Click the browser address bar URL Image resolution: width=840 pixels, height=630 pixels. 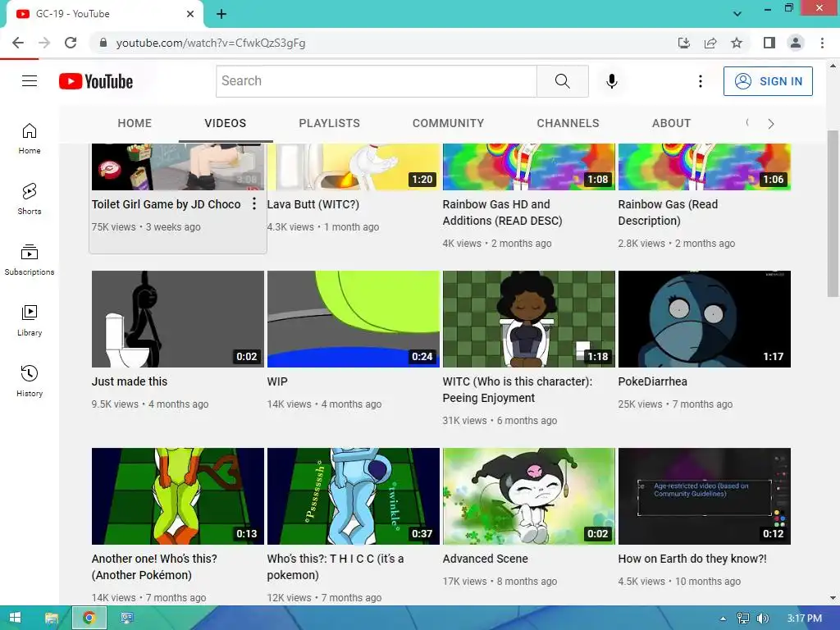click(211, 43)
